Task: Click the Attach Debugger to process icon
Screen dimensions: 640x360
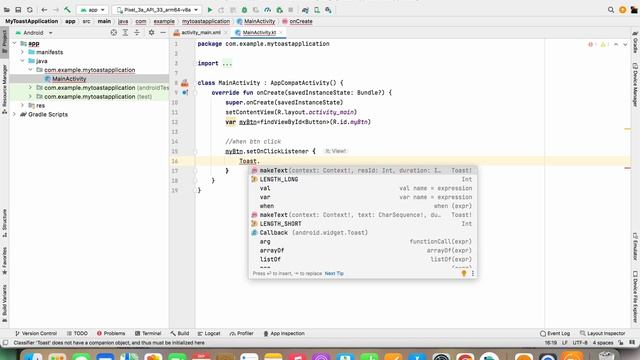Action: click(x=279, y=10)
